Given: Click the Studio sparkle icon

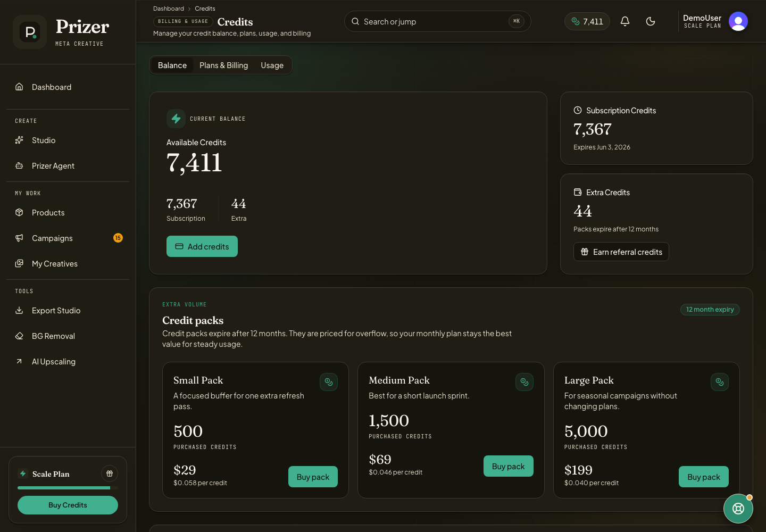Looking at the screenshot, I should pos(19,140).
